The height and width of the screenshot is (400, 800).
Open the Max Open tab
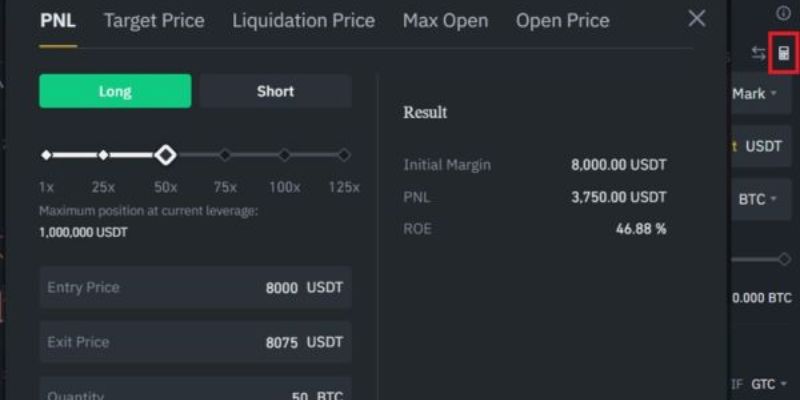click(445, 21)
